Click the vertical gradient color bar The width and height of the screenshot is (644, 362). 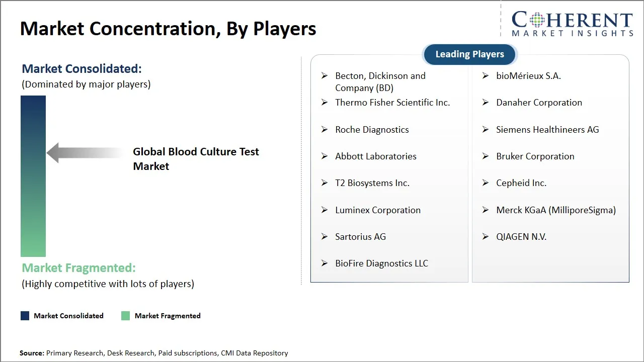pyautogui.click(x=33, y=176)
